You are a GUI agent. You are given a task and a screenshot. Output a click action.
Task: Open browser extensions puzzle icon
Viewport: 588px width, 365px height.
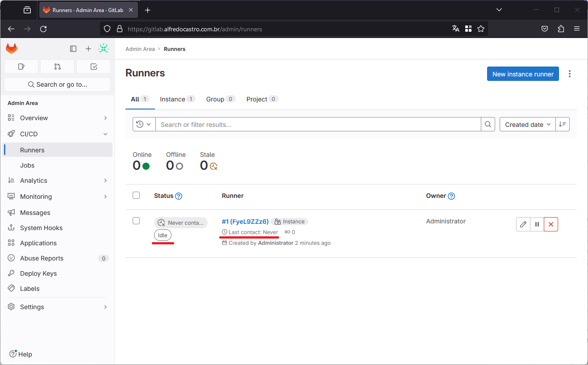point(561,29)
